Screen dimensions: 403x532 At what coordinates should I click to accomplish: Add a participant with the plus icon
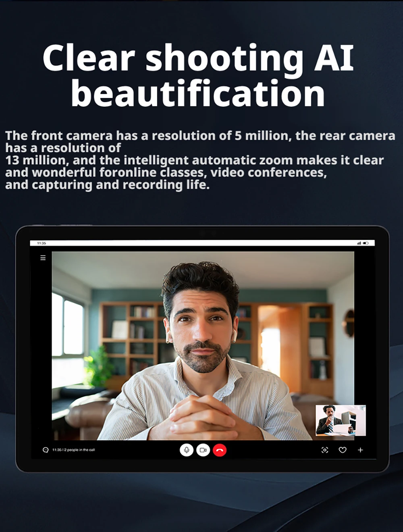pyautogui.click(x=360, y=450)
